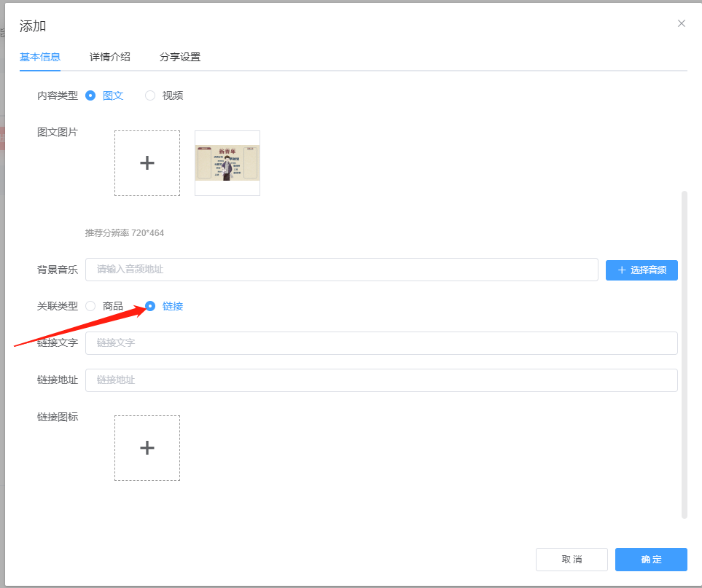Switch to the 详情介绍 tab

point(109,55)
